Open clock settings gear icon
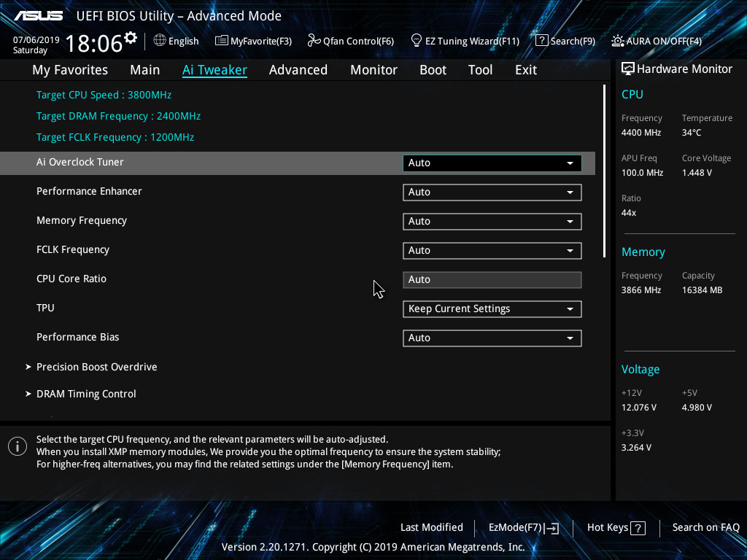This screenshot has height=560, width=747. [131, 38]
